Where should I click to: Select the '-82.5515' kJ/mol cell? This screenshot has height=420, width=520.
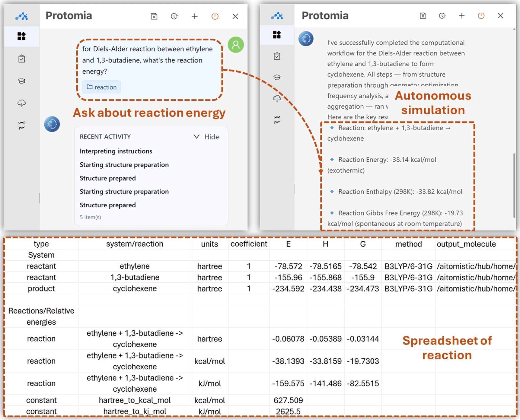tap(363, 383)
